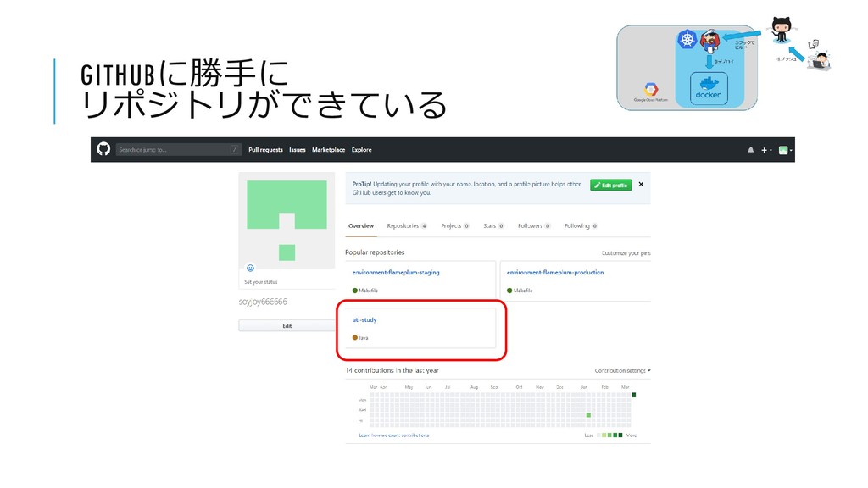Click the username text scyjoy666666
The height and width of the screenshot is (488, 868).
[x=263, y=302]
